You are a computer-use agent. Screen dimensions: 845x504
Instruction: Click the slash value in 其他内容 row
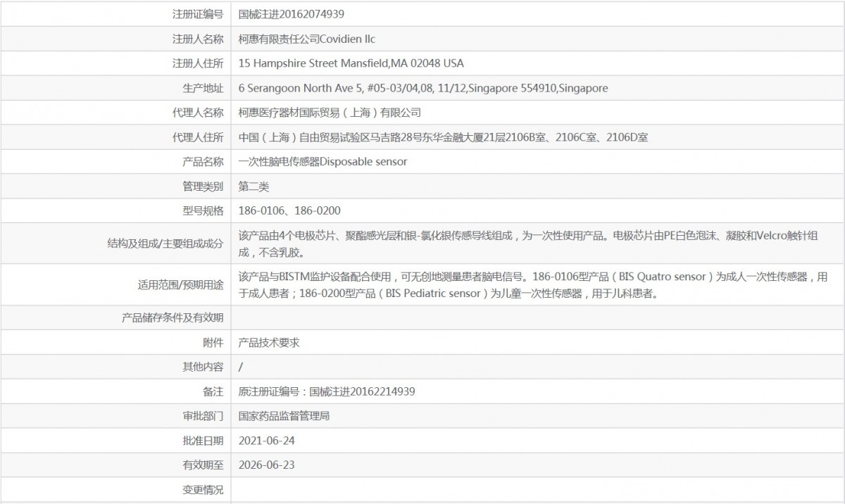tap(241, 367)
